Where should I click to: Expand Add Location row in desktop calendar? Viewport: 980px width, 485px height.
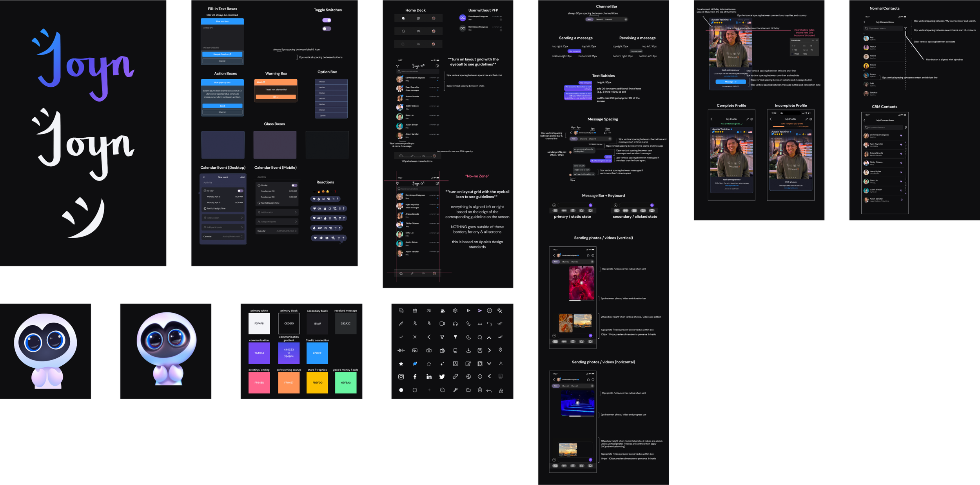click(x=223, y=218)
